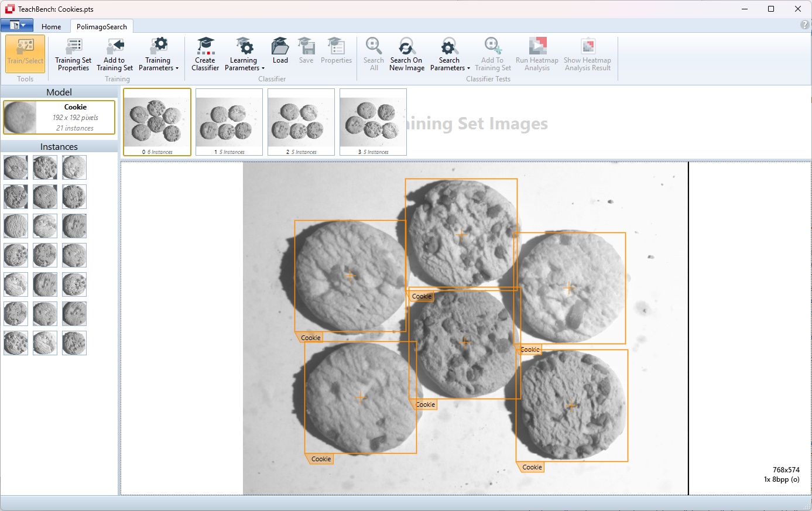Select the PolimagoSearch ribbon tab
This screenshot has width=812, height=511.
[x=102, y=26]
